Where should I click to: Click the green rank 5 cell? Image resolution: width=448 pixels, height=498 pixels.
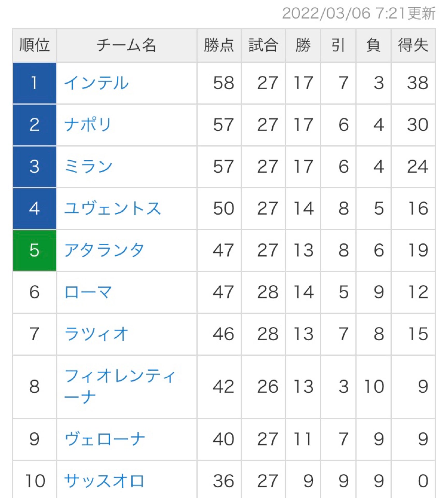(x=34, y=250)
